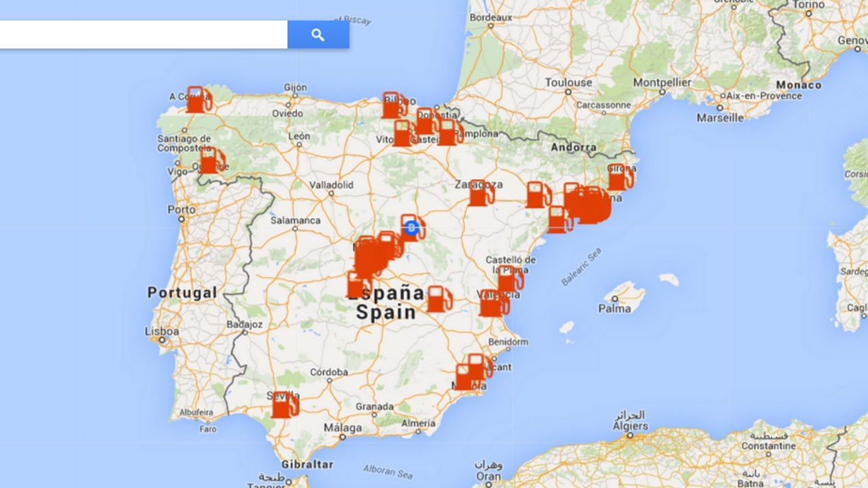Click the Valladolid city label
Screen dimensions: 868x488
[x=332, y=185]
